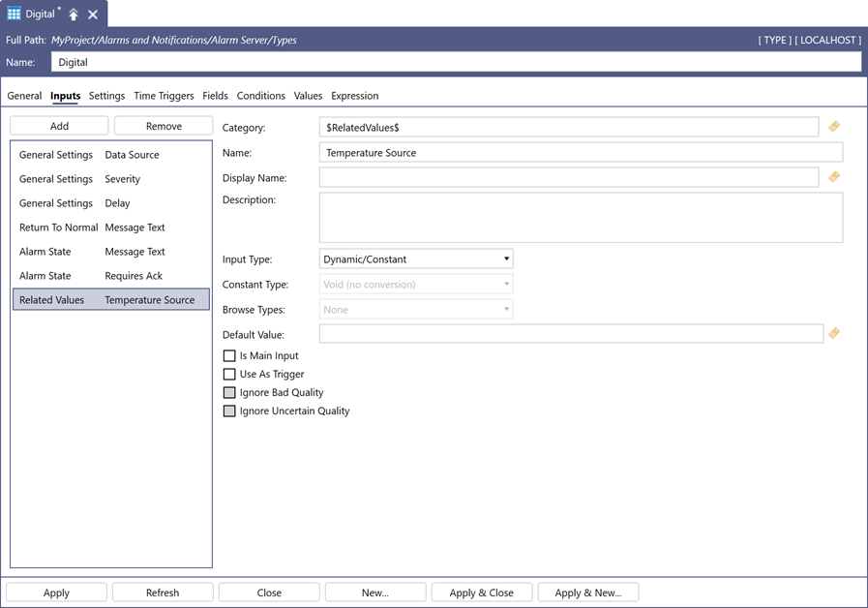Click the Close button at bottom

(x=269, y=593)
